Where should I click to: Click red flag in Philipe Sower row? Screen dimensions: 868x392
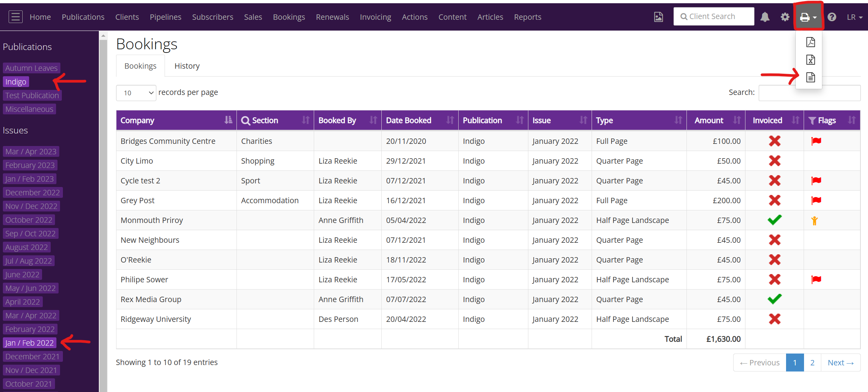(x=816, y=279)
